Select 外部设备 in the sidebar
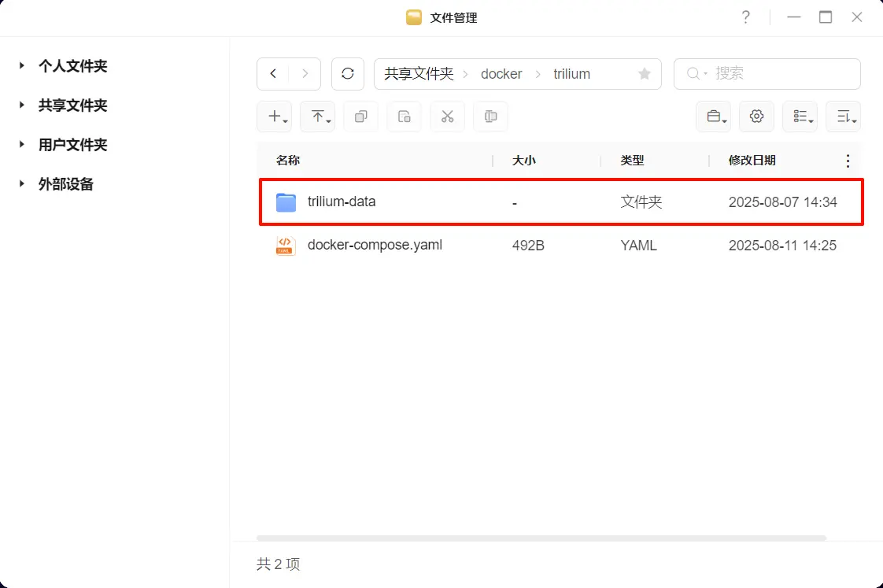 tap(66, 184)
